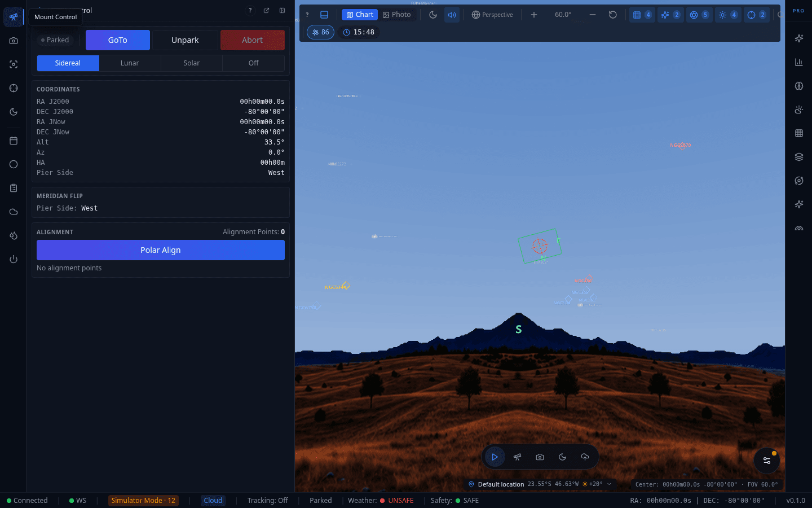Screen dimensions: 812x508
Task: Click the PRO label at top right
Action: tap(798, 11)
